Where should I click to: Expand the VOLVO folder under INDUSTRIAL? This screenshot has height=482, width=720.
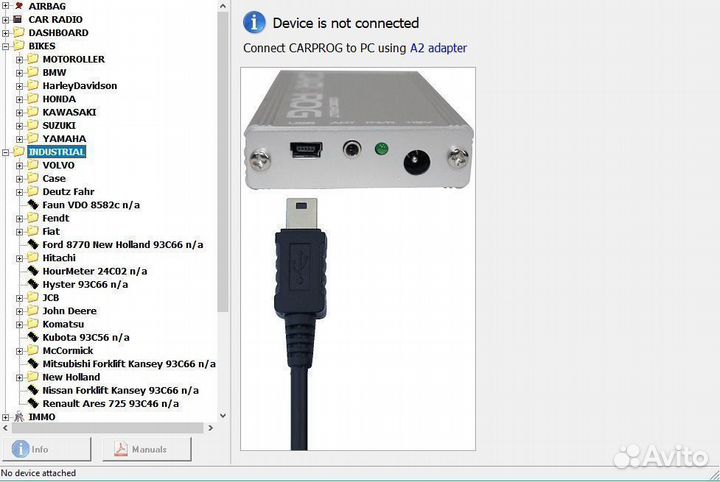click(19, 166)
